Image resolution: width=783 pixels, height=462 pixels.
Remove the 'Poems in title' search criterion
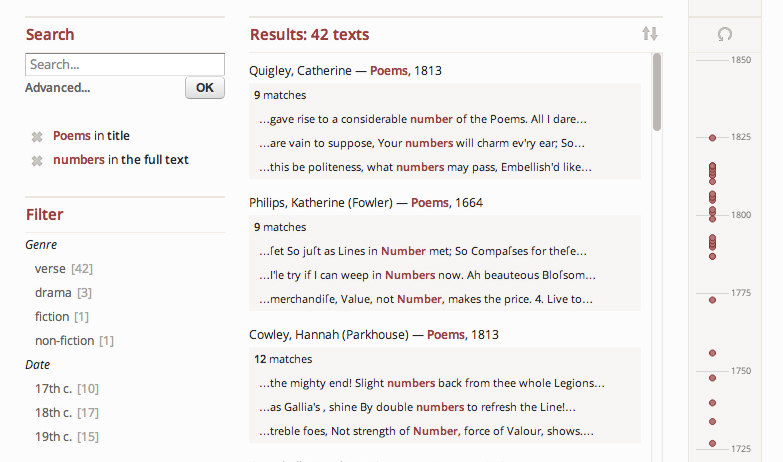37,136
